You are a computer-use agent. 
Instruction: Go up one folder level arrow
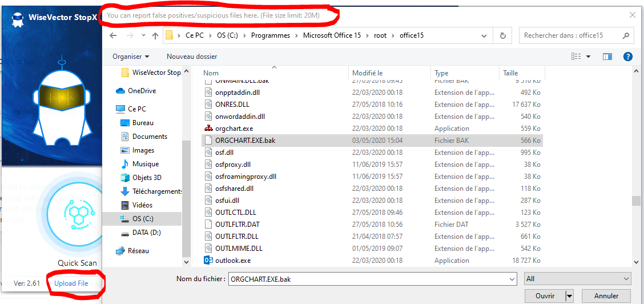pos(155,36)
